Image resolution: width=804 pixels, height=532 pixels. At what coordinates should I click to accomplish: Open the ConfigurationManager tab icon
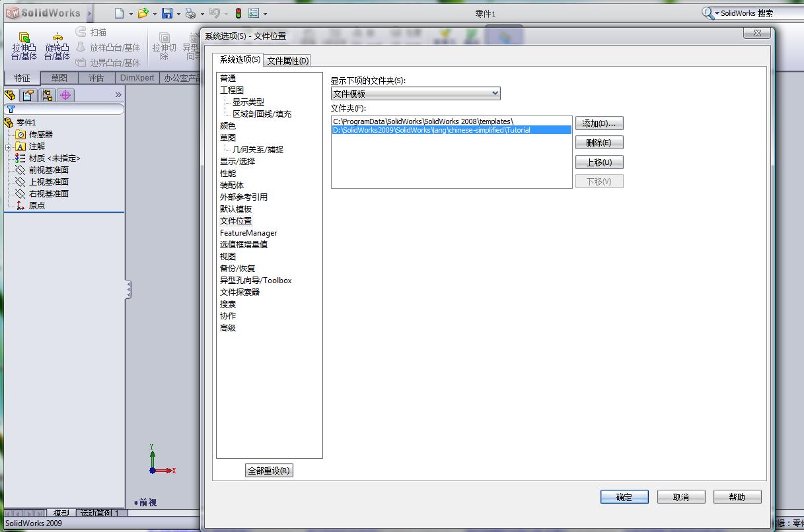pyautogui.click(x=47, y=95)
